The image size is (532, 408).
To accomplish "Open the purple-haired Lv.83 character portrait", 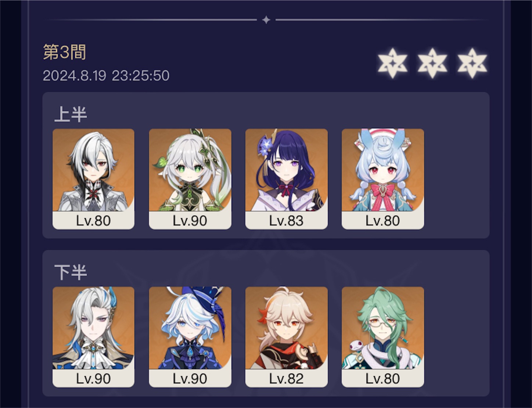I will [x=286, y=179].
